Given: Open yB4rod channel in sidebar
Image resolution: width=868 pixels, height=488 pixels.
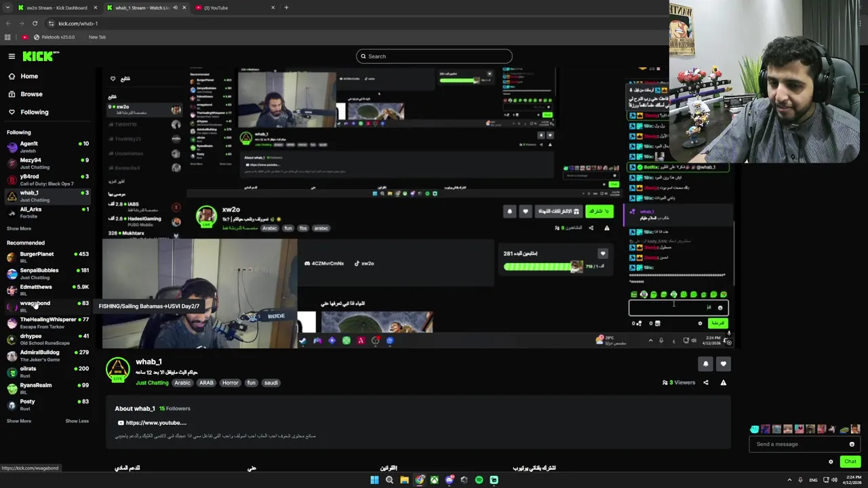Looking at the screenshot, I should (x=47, y=180).
